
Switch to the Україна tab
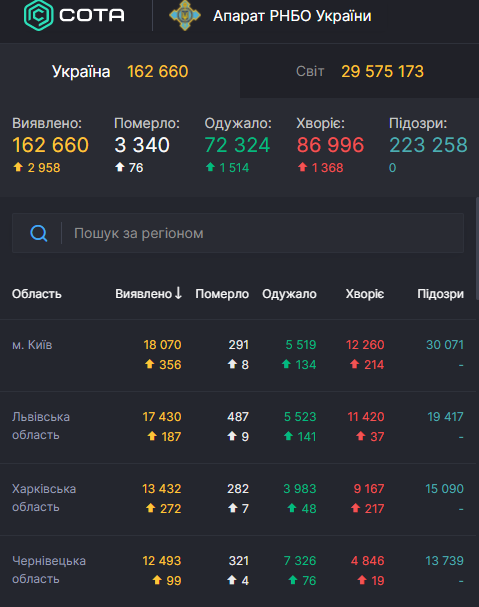pyautogui.click(x=120, y=71)
